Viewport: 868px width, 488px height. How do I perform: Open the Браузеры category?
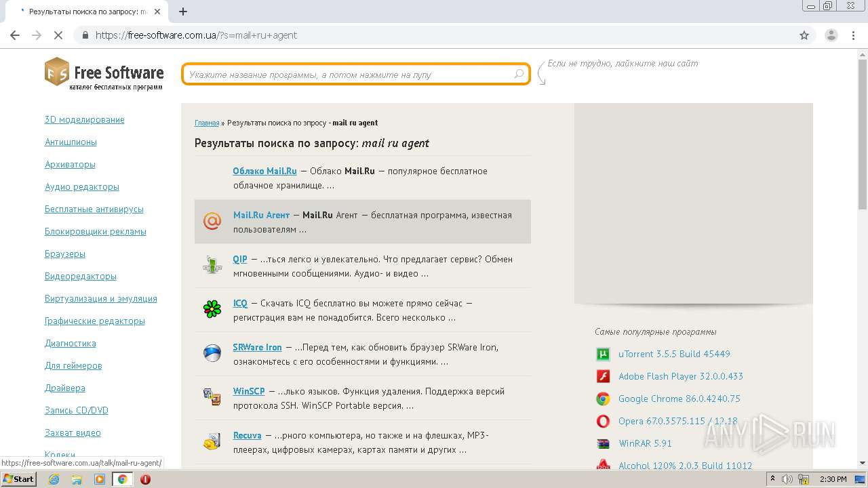click(x=65, y=253)
